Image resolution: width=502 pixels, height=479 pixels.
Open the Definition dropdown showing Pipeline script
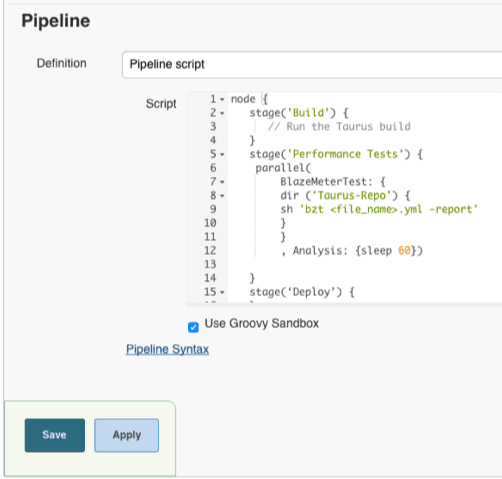click(312, 64)
